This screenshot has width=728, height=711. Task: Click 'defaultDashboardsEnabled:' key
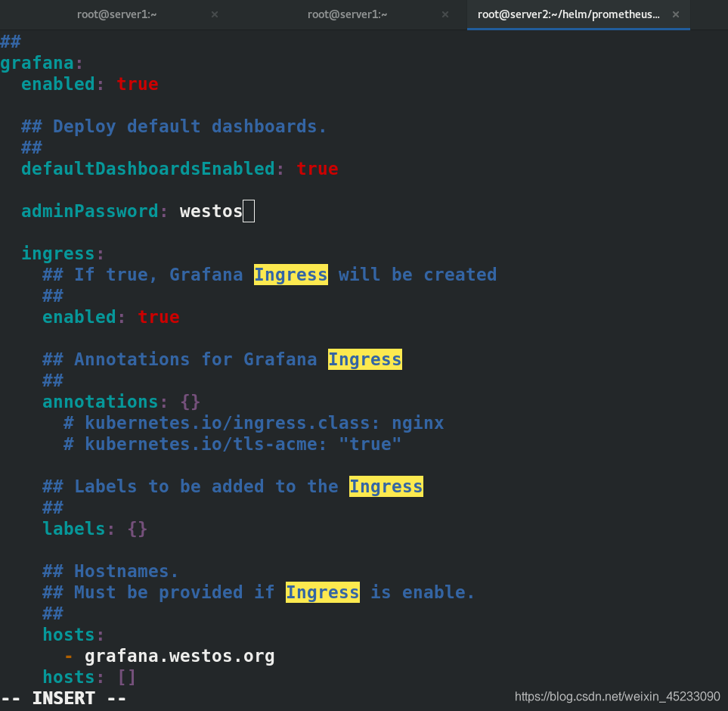[x=153, y=169]
